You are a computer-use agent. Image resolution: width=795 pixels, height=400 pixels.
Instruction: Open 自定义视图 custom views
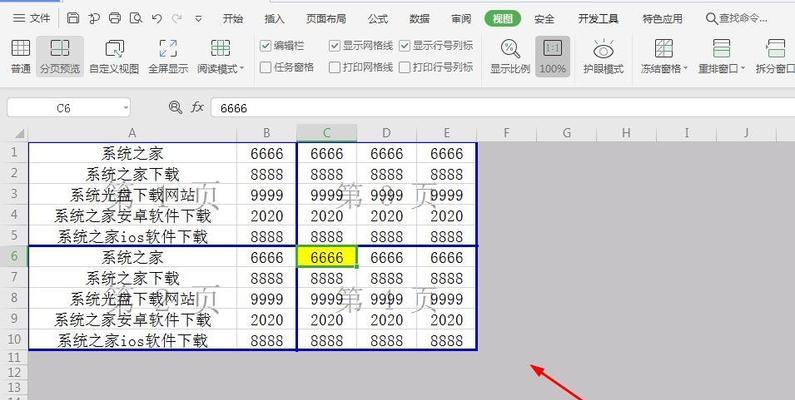coord(114,56)
